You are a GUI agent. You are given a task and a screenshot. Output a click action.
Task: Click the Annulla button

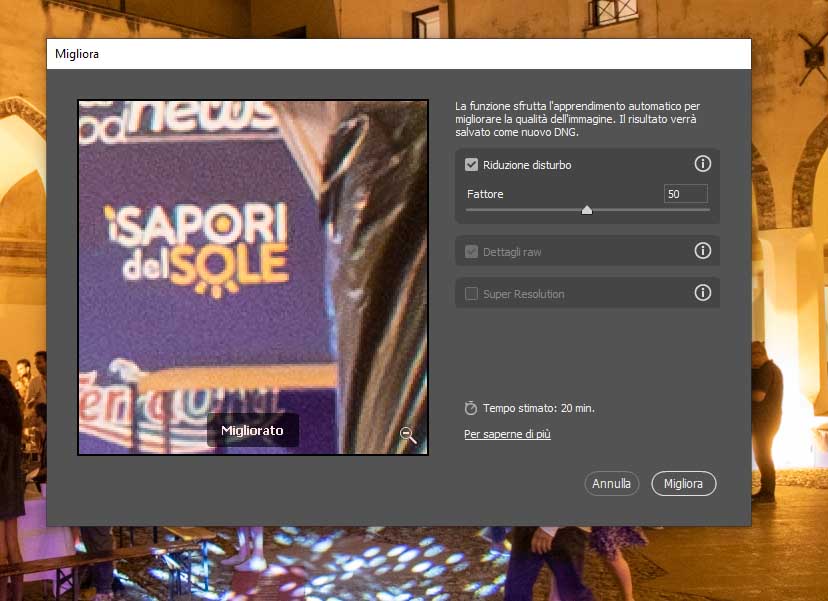pos(611,484)
